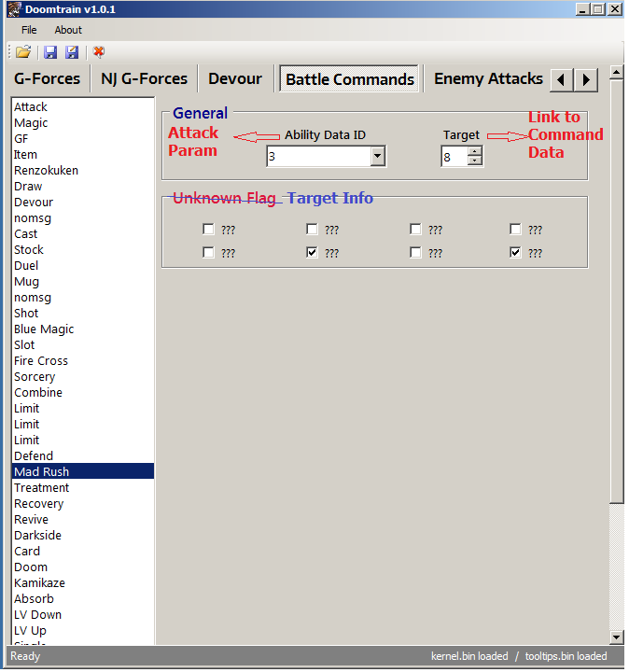Screen dimensions: 629x672
Task: Select Sorcery in the command list
Action: [x=83, y=376]
